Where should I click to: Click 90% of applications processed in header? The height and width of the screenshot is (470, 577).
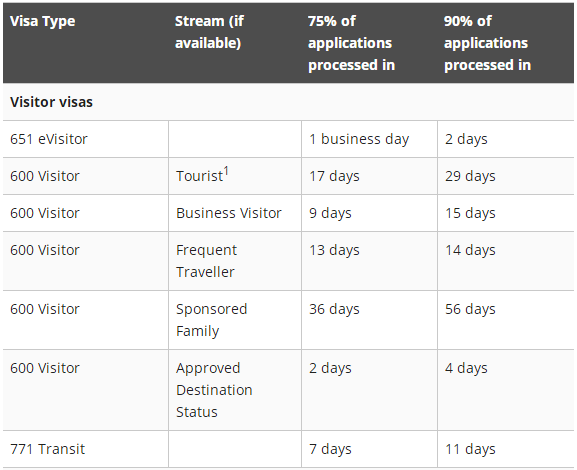pos(487,43)
